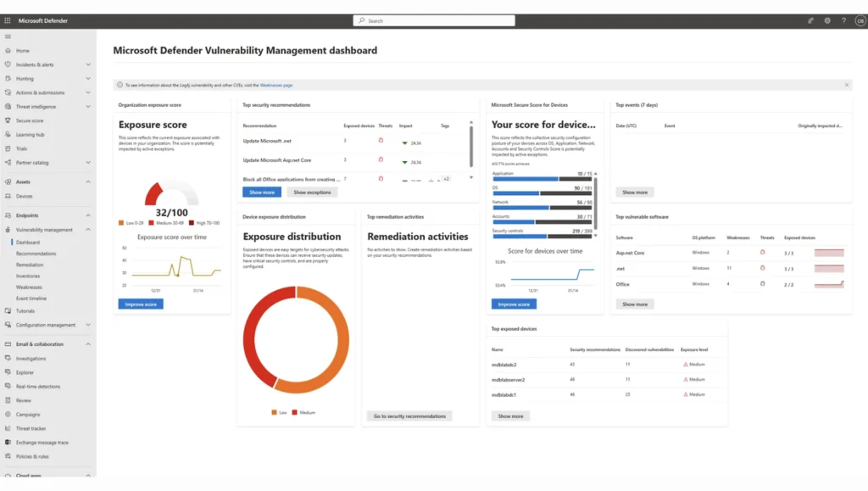Click Show more under security recommendations
Screen dimensions: 868x491
262,192
